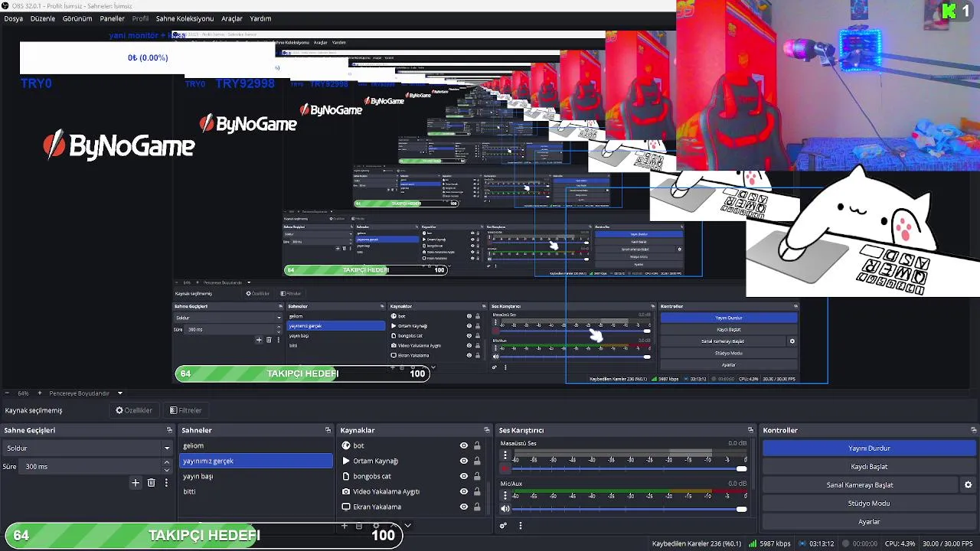Screen dimensions: 980x551
Task: Mute the Mic/Aux speaker icon
Action: tap(505, 509)
